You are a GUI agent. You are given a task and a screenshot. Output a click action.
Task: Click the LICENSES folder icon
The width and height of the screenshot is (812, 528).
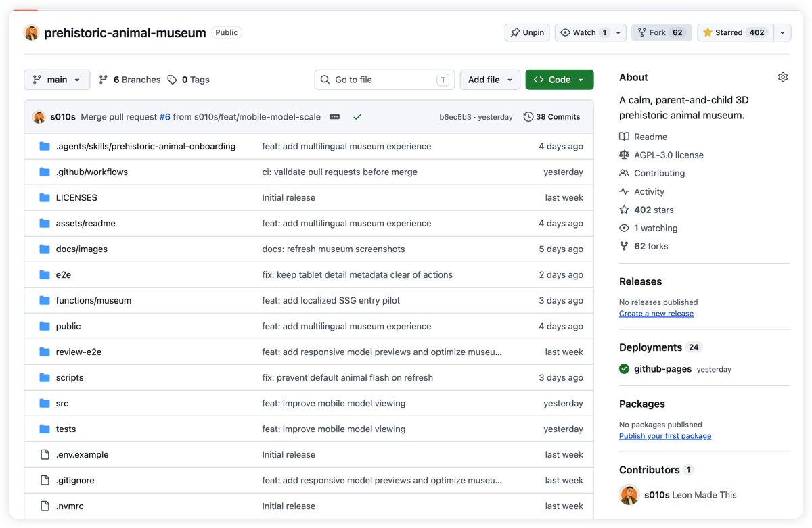pyautogui.click(x=45, y=197)
